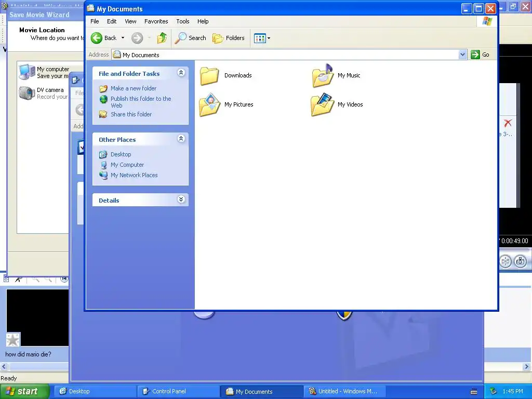Click the My Documents taskbar button
The image size is (532, 399).
tap(261, 391)
